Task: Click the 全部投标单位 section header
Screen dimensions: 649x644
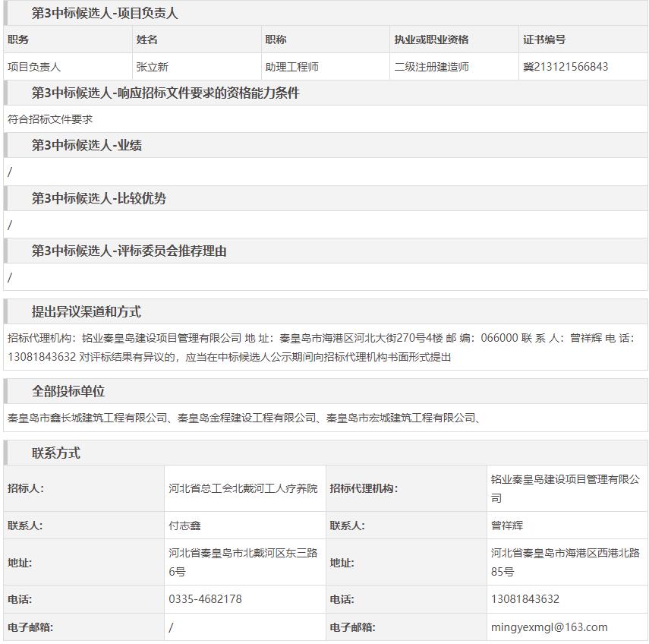Action: tap(68, 391)
